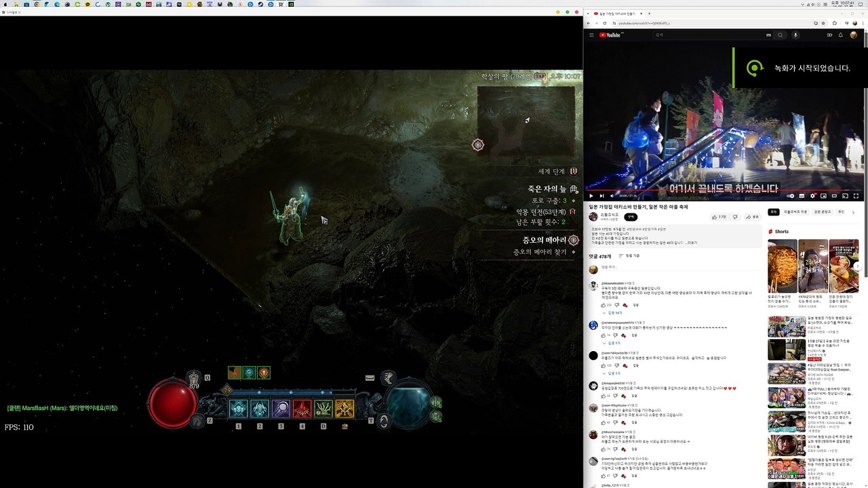The height and width of the screenshot is (488, 868).
Task: Open YouTube notifications bell
Action: coord(841,35)
